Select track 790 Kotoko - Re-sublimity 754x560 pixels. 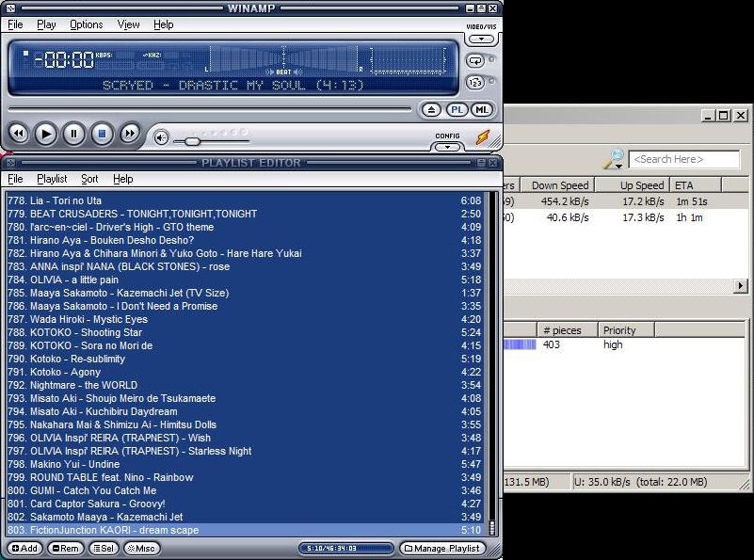click(245, 359)
